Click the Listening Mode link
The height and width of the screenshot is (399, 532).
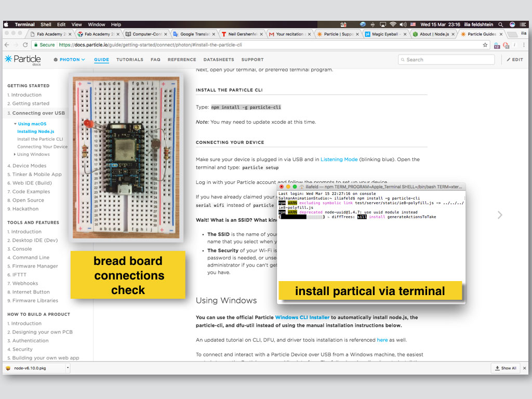click(x=339, y=159)
